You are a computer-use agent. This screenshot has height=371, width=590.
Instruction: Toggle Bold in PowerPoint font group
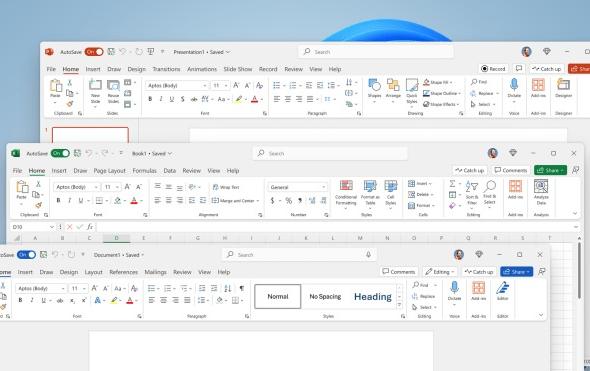tap(150, 99)
